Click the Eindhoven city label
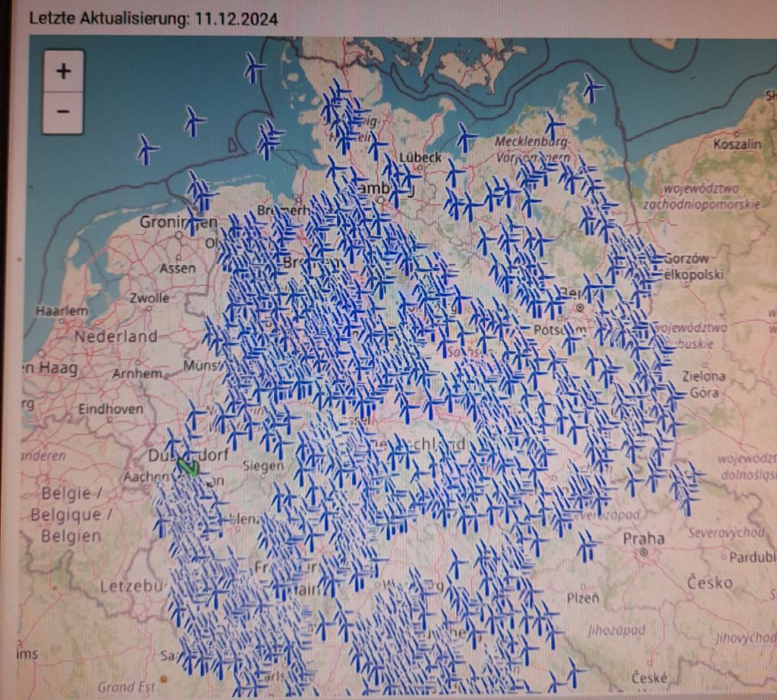The height and width of the screenshot is (700, 777). (x=110, y=409)
